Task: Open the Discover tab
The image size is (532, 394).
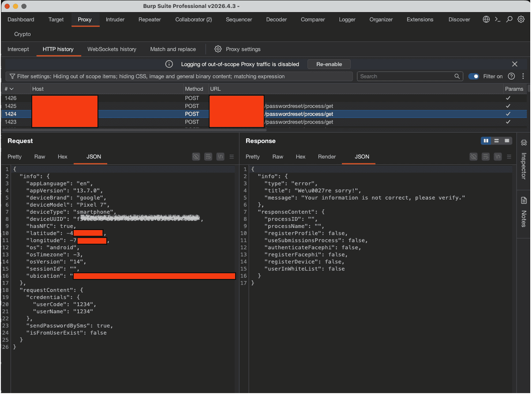Action: (459, 19)
